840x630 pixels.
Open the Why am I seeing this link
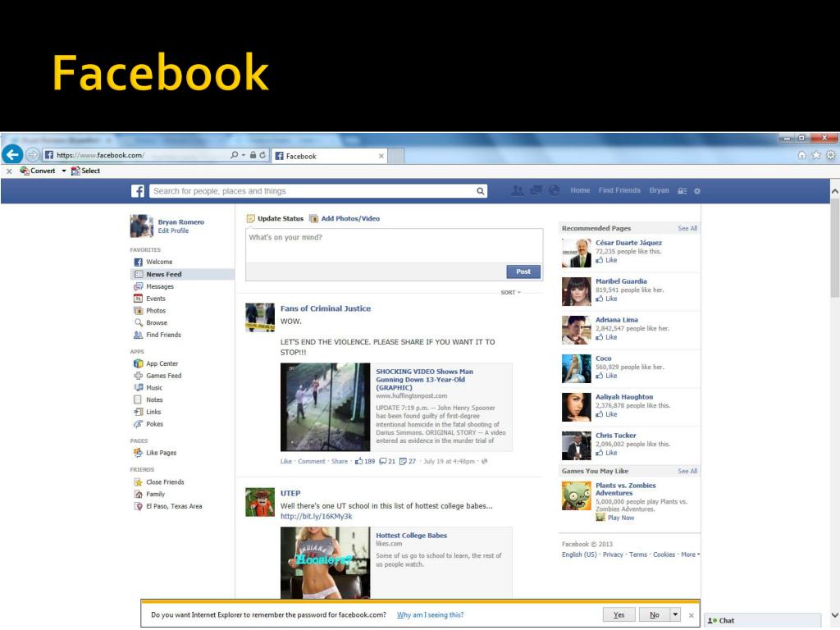tap(430, 615)
